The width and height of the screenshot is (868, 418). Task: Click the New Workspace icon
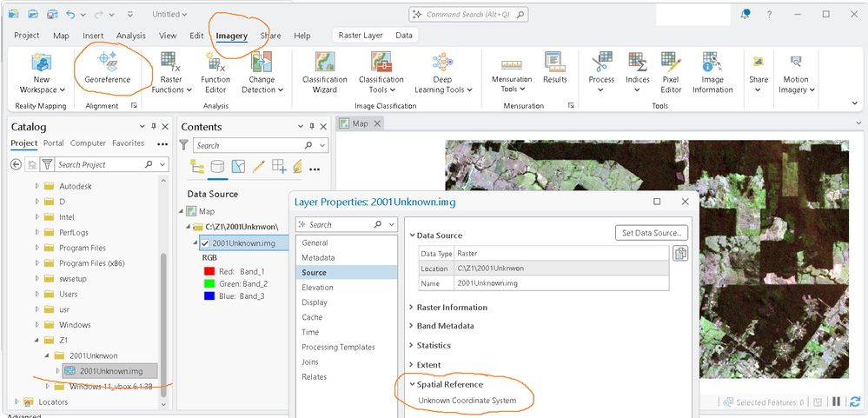42,62
